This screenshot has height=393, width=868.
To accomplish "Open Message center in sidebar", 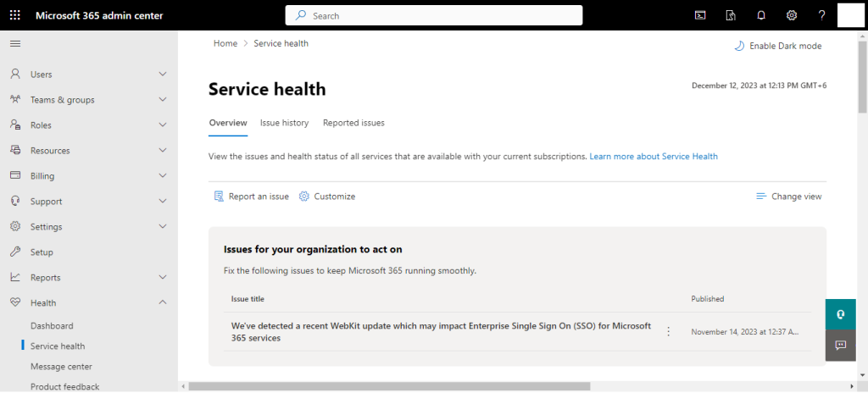I will [61, 367].
